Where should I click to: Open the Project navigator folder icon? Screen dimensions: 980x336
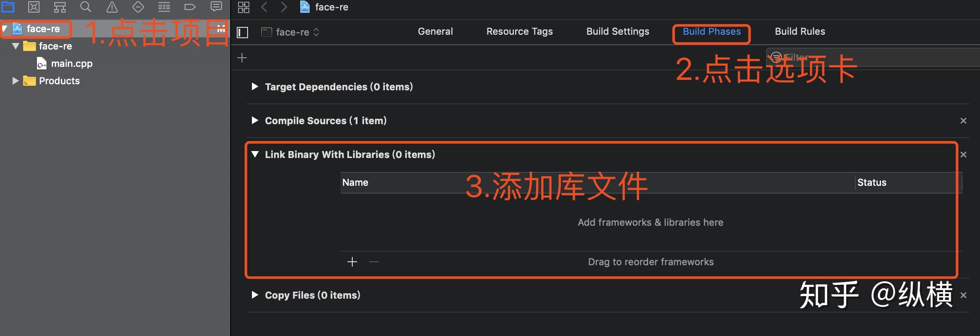coord(8,7)
